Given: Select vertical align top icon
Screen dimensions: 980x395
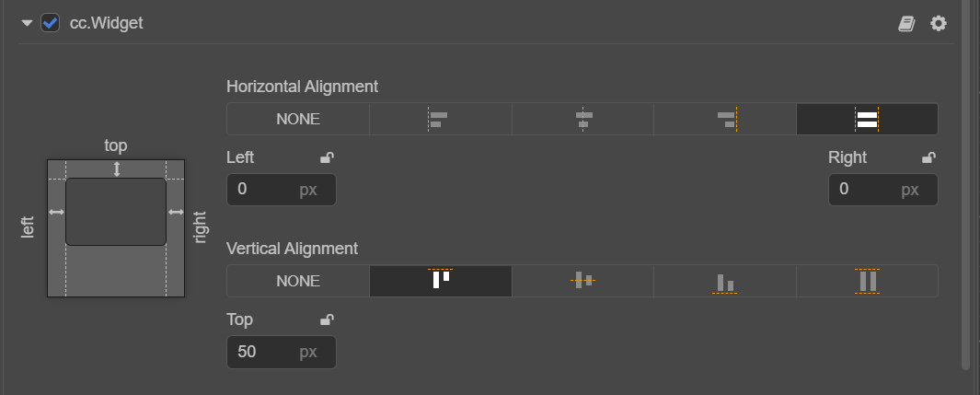Looking at the screenshot, I should click(440, 281).
